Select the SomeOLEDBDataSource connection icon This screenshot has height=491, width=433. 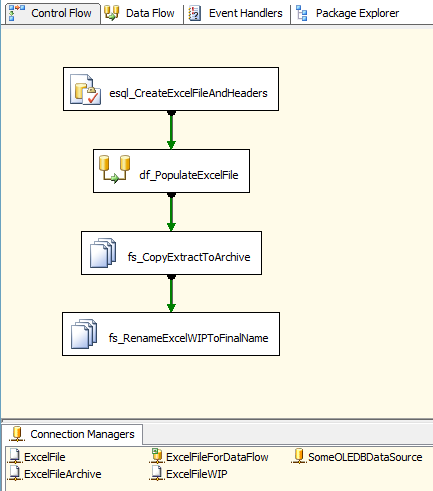(x=299, y=456)
